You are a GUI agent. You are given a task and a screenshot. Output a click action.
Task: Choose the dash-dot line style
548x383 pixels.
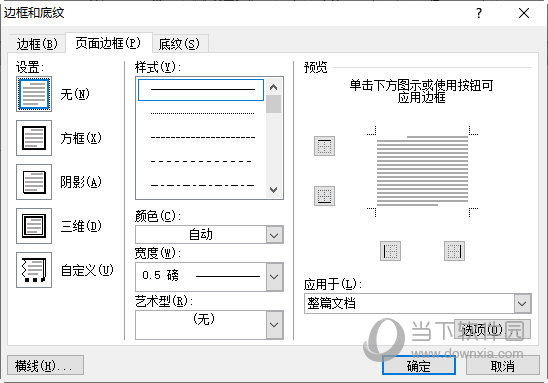(x=201, y=185)
